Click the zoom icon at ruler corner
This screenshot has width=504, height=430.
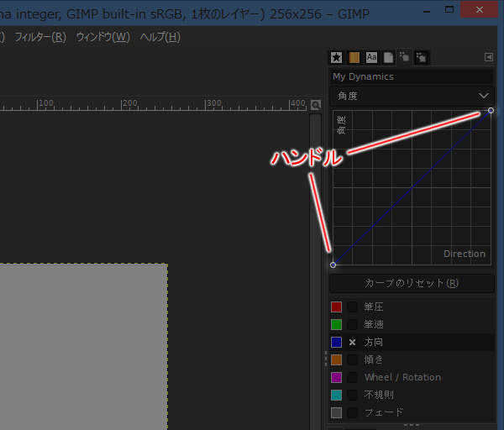point(316,105)
